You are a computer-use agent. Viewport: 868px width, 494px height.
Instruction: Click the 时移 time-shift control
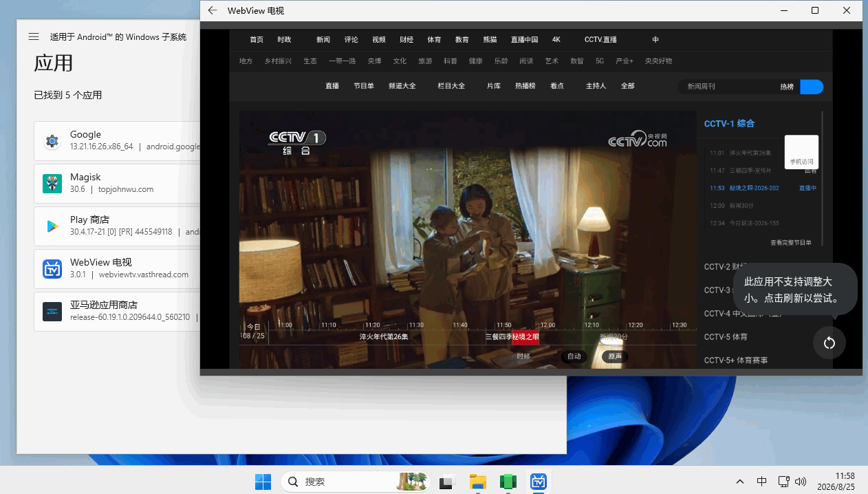click(x=523, y=356)
